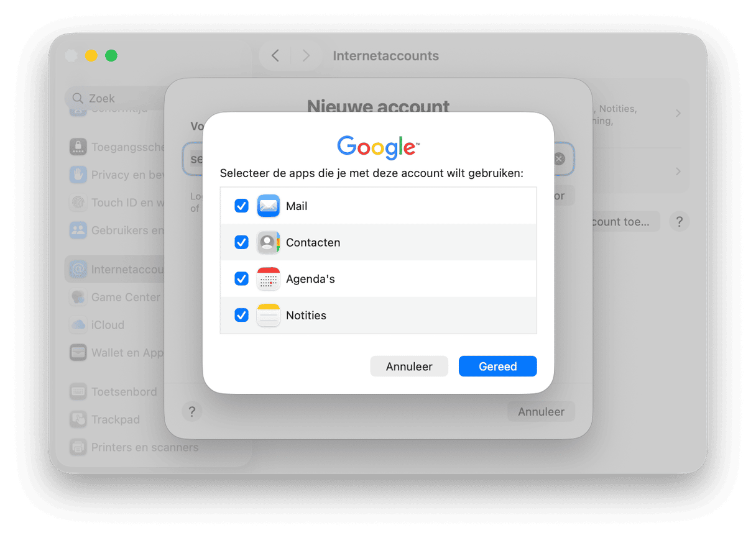Screen dimensions: 756x538
Task: Open Toetsenbord in the sidebar
Action: (124, 392)
